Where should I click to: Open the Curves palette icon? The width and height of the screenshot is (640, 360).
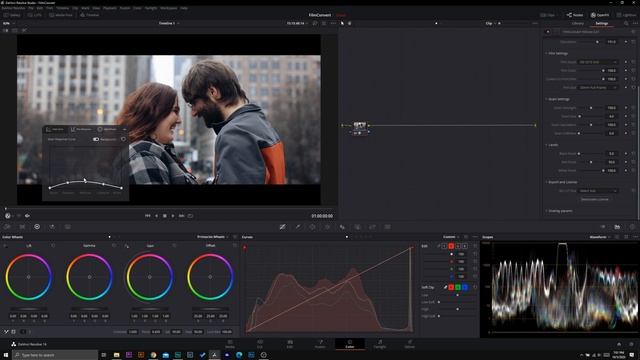282,227
